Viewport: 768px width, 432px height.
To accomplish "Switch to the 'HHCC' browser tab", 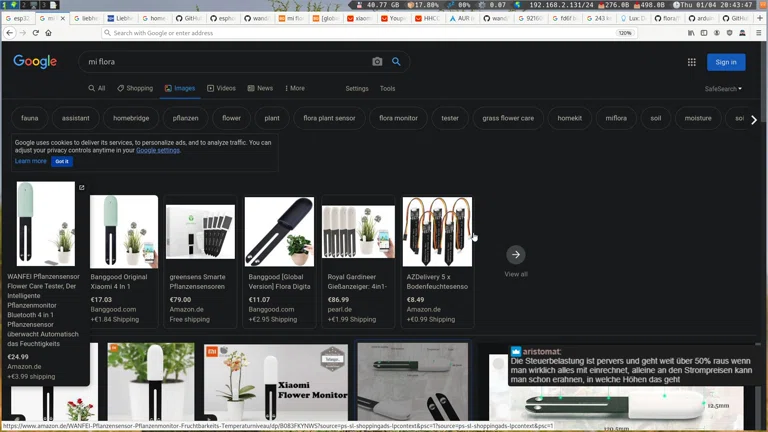I will pyautogui.click(x=428, y=18).
